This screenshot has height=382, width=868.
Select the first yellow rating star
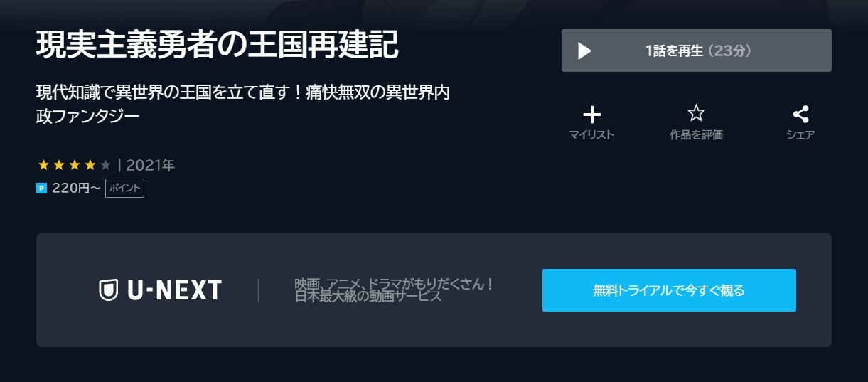tap(43, 166)
